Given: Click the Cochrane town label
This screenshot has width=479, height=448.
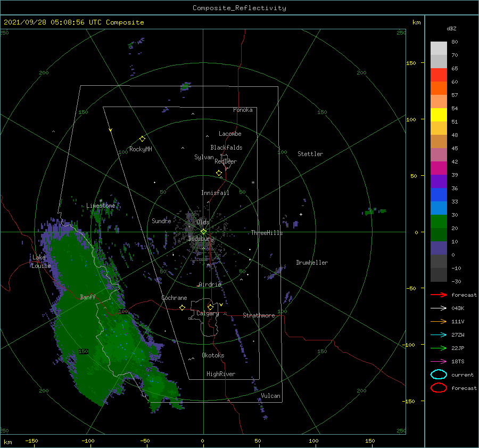Looking at the screenshot, I should [x=174, y=298].
